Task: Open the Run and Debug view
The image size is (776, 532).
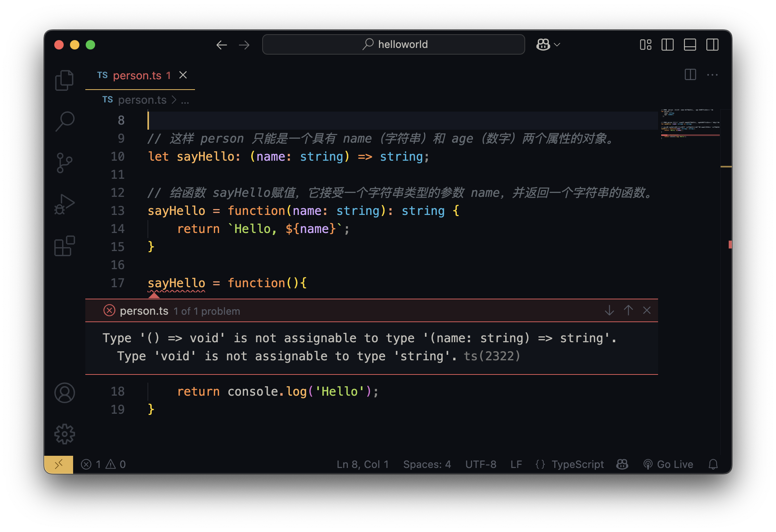Action: (x=64, y=204)
